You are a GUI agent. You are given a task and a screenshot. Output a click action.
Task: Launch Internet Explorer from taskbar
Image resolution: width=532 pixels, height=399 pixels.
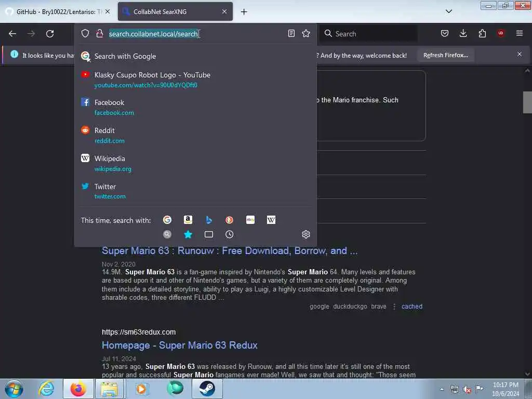46,389
